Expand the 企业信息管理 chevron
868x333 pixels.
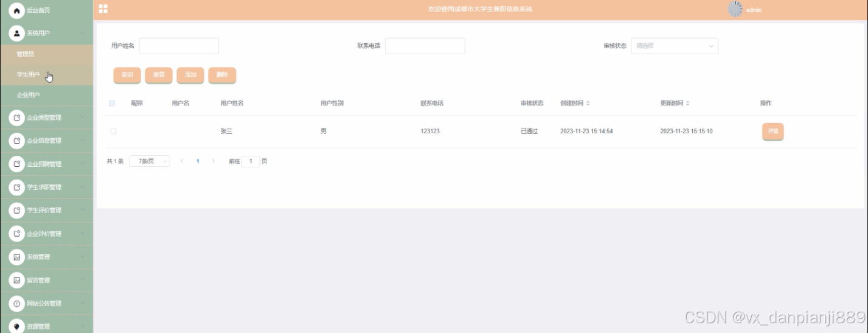click(x=82, y=140)
